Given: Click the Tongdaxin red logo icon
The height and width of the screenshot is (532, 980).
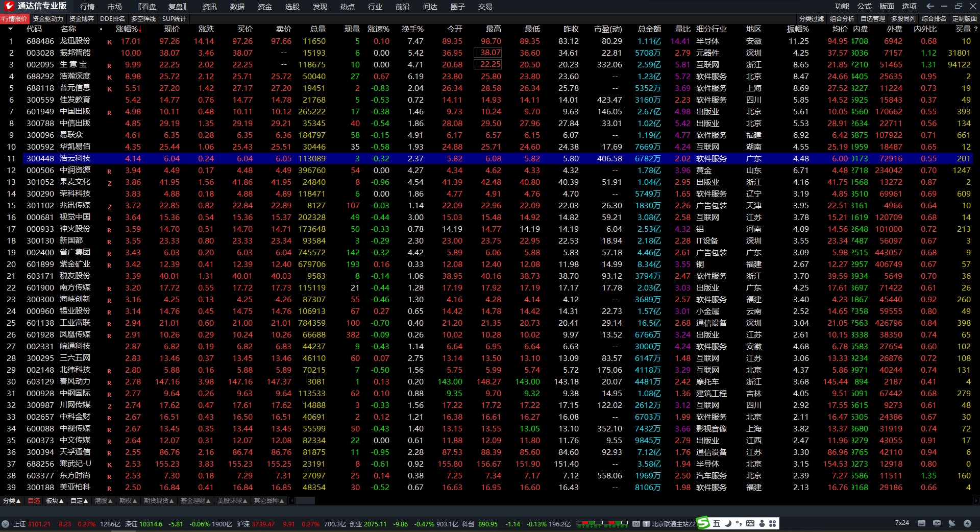Looking at the screenshot, I should coord(9,6).
